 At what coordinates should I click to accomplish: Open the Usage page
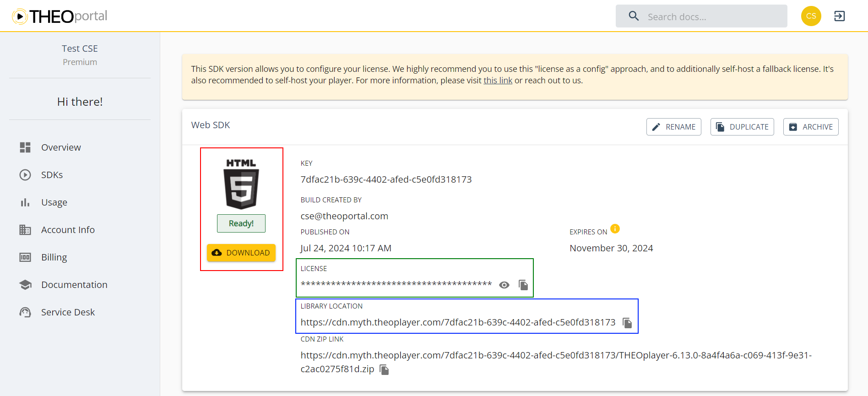point(54,202)
